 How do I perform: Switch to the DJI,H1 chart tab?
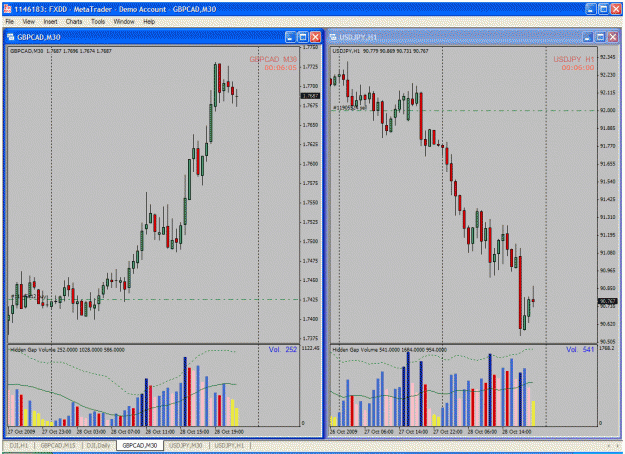point(19,445)
